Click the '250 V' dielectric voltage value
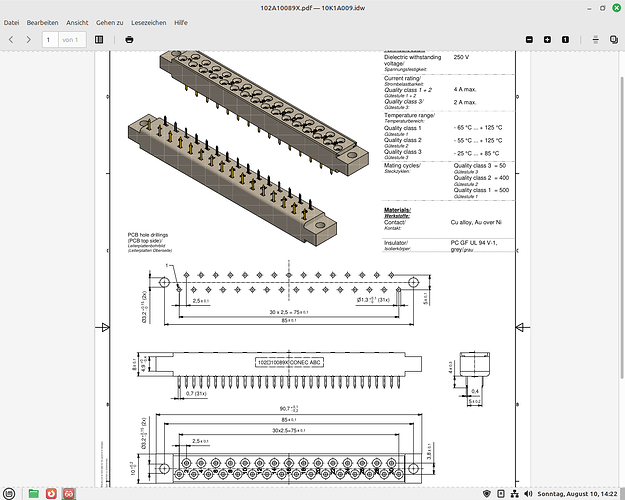Screen dimensions: 625x500 pos(461,57)
